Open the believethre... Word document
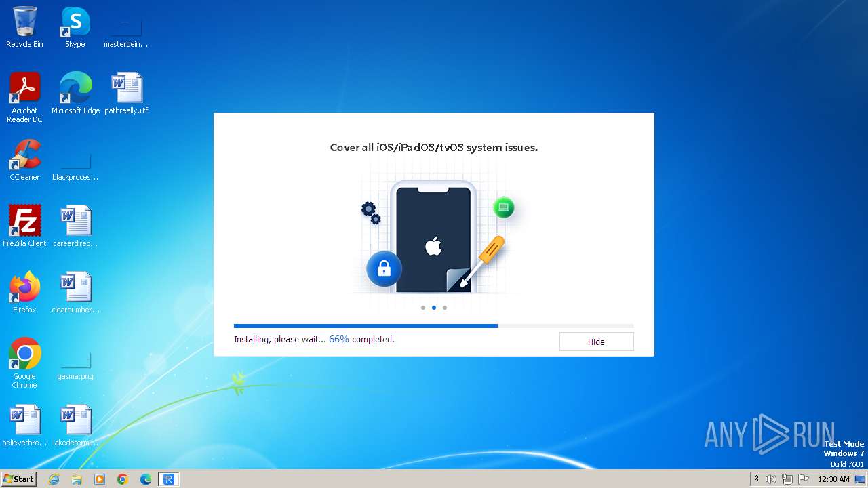 [24, 426]
